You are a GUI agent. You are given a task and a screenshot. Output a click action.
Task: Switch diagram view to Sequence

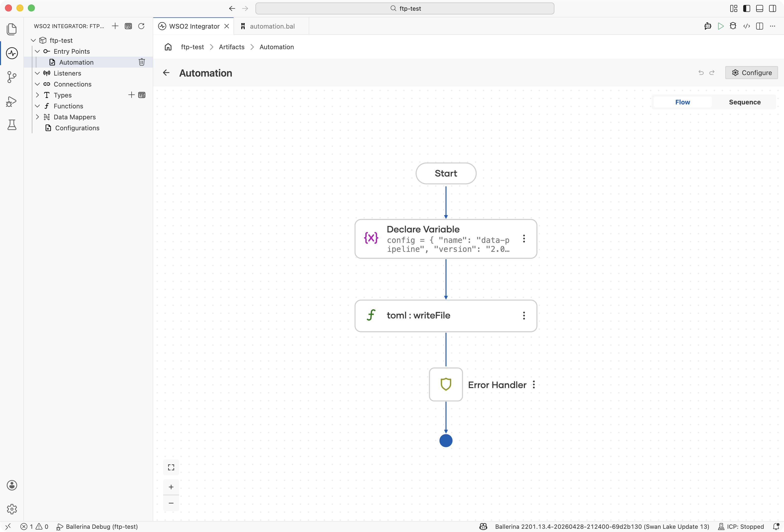pos(744,102)
